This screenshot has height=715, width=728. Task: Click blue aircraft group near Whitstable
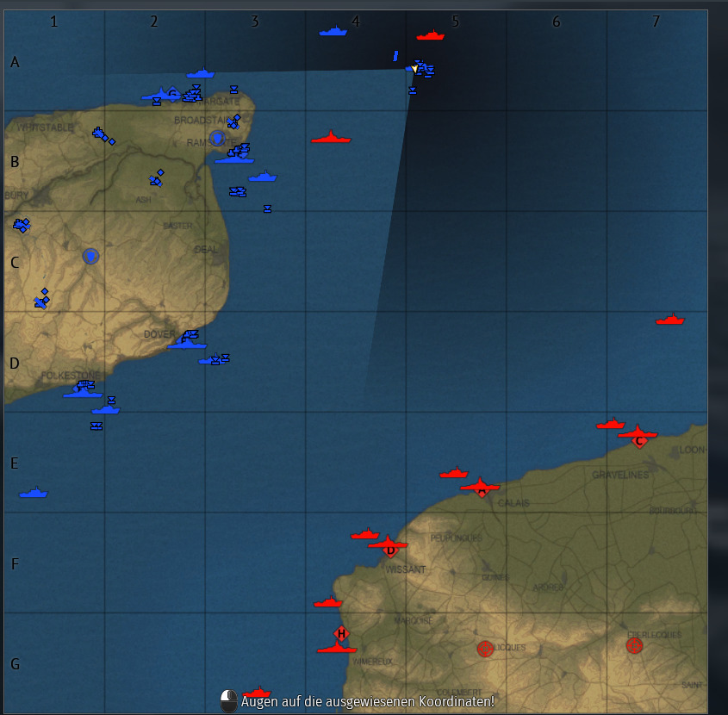point(103,135)
